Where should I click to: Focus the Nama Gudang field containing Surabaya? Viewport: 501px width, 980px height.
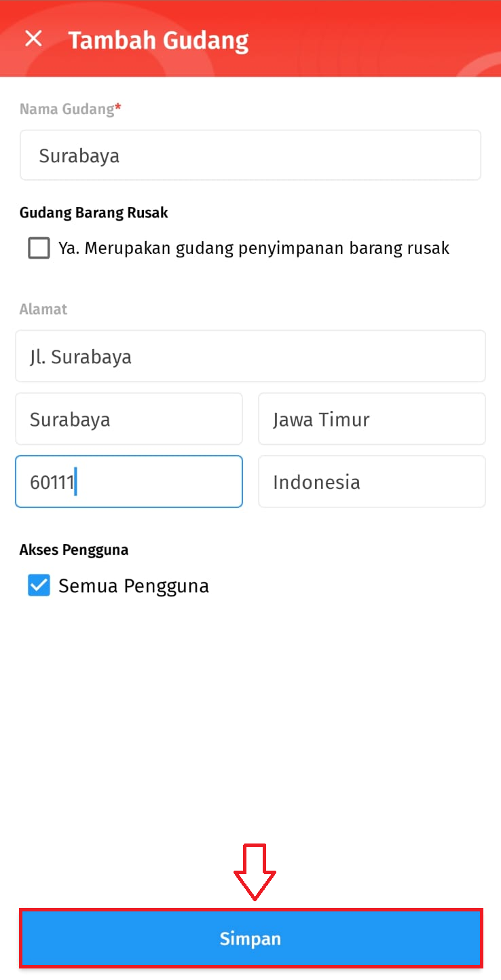click(250, 155)
